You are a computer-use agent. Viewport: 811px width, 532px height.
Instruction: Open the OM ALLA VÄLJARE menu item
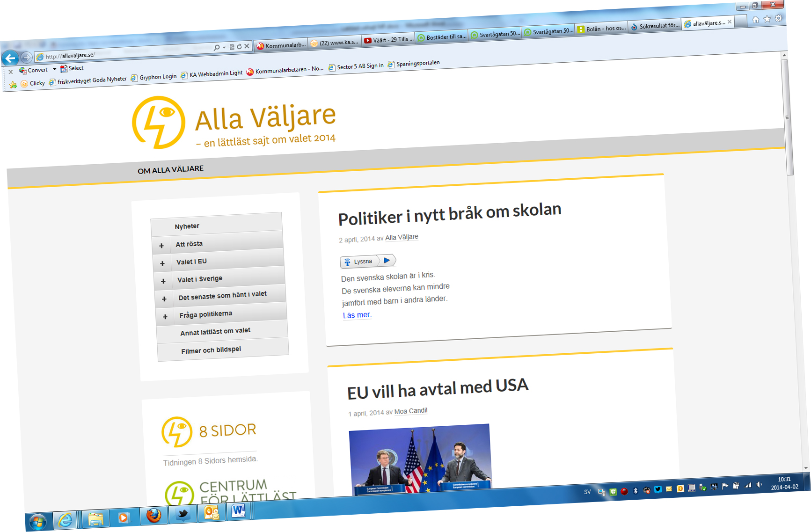170,169
